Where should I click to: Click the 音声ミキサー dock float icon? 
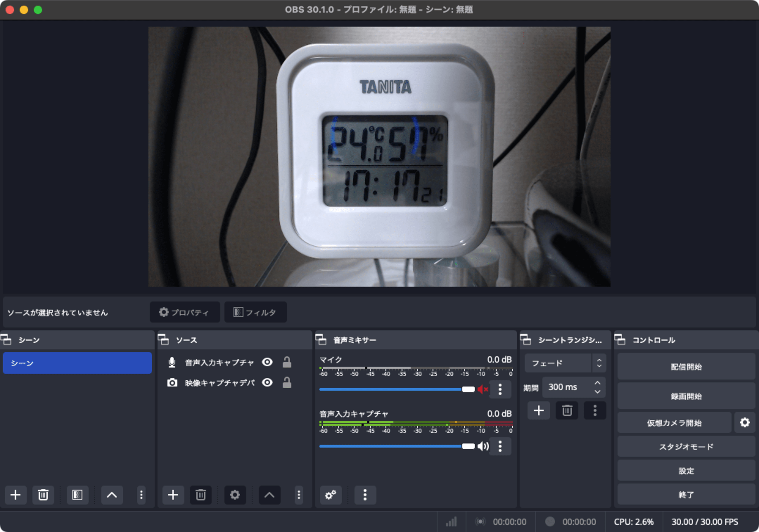click(x=321, y=340)
